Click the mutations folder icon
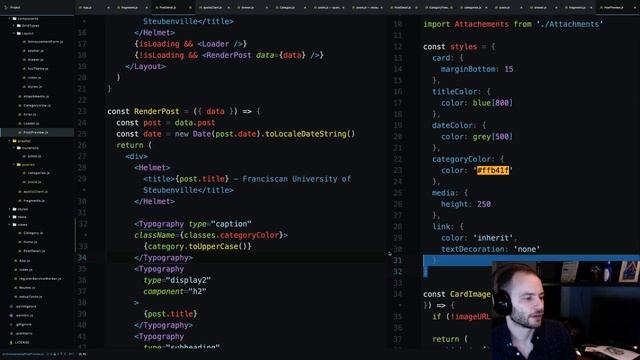 (x=19, y=148)
